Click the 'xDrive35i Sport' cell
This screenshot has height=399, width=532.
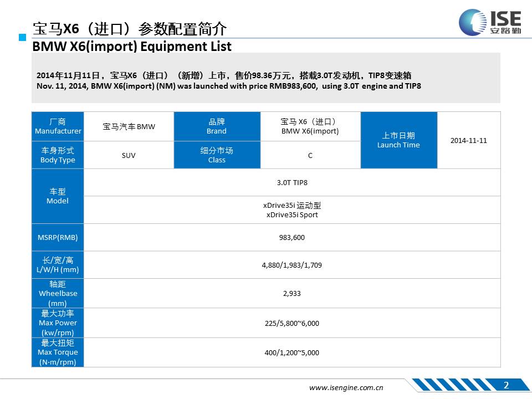[292, 210]
